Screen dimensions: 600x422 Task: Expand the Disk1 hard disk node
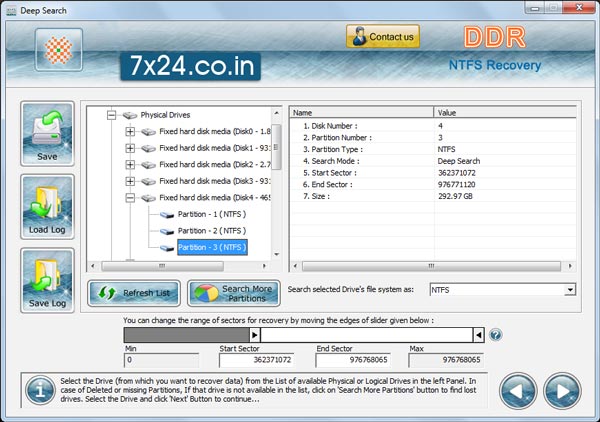[x=130, y=148]
